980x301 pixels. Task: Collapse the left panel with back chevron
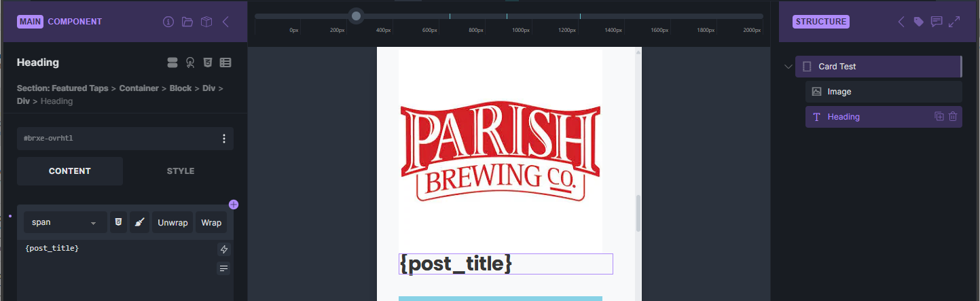click(x=225, y=22)
